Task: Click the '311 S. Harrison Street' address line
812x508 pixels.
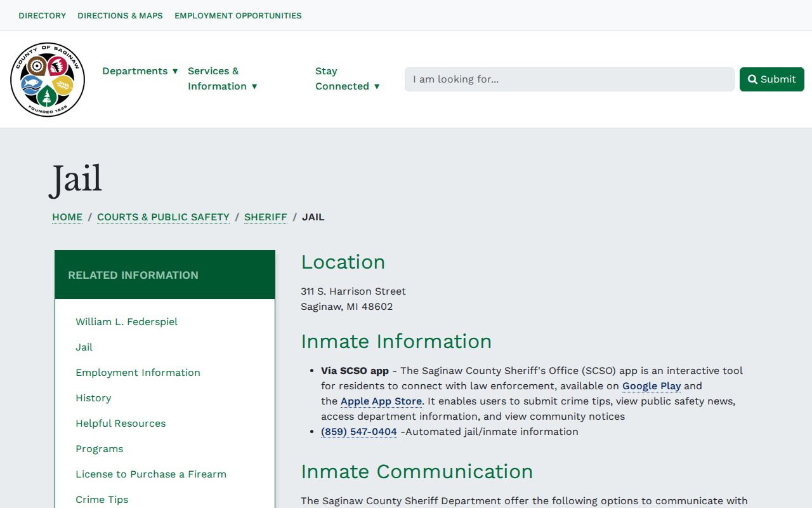Action: click(x=353, y=291)
